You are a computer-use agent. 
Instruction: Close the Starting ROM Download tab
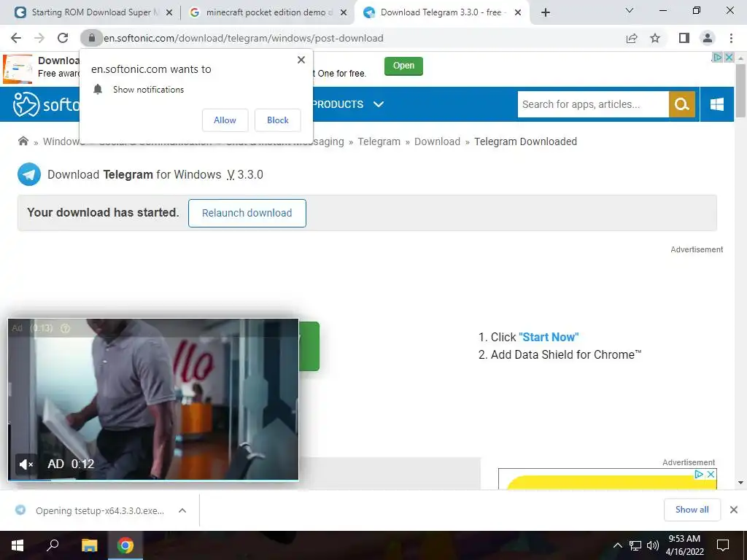click(169, 13)
